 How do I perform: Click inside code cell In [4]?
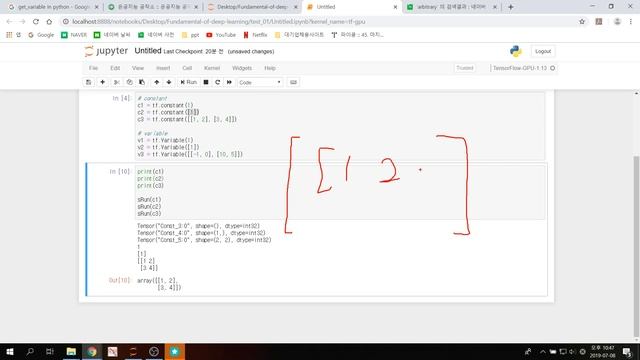[340, 126]
